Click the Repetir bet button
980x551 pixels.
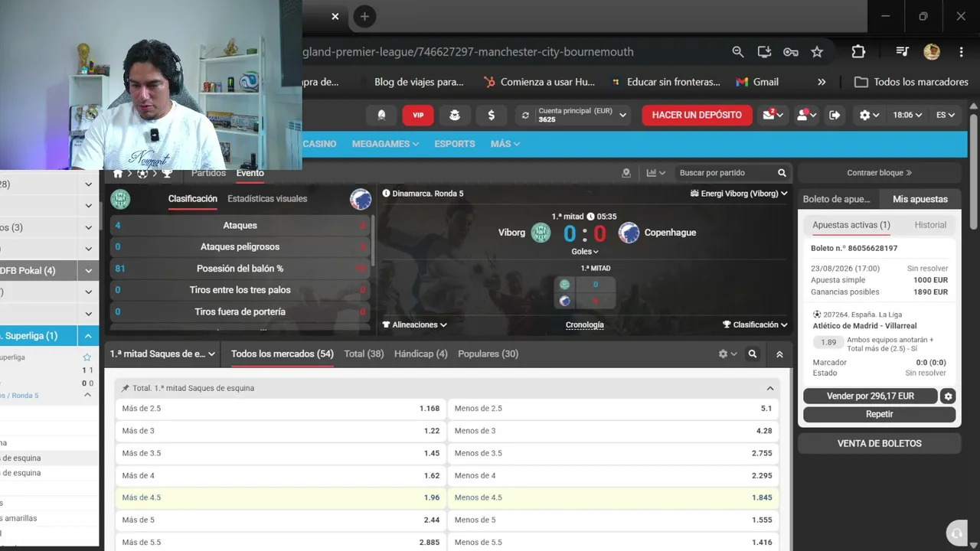click(x=880, y=414)
